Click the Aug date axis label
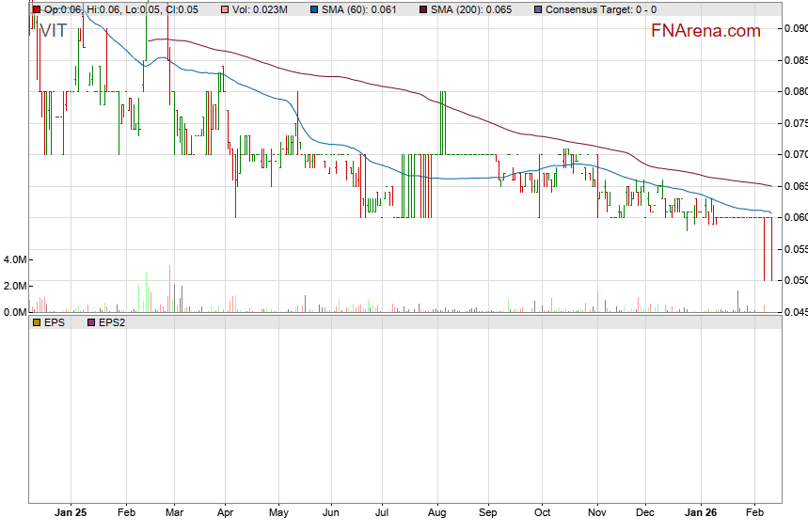808x532 pixels. click(x=436, y=514)
